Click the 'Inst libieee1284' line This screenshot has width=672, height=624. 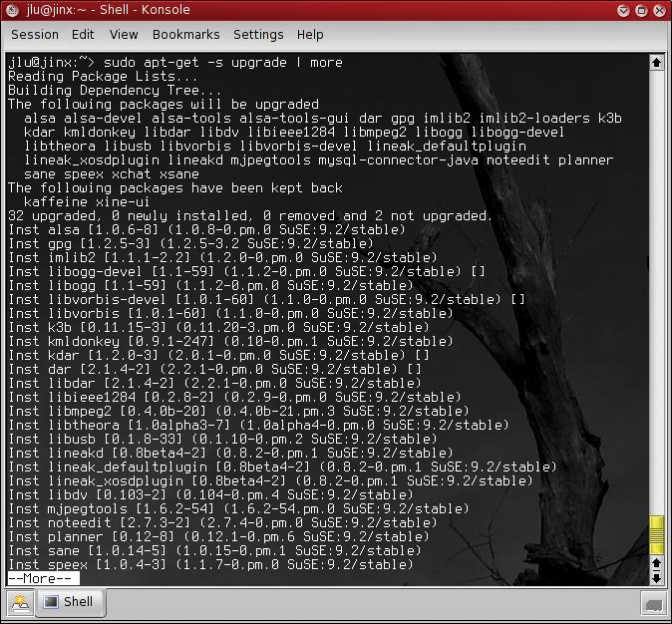234,398
